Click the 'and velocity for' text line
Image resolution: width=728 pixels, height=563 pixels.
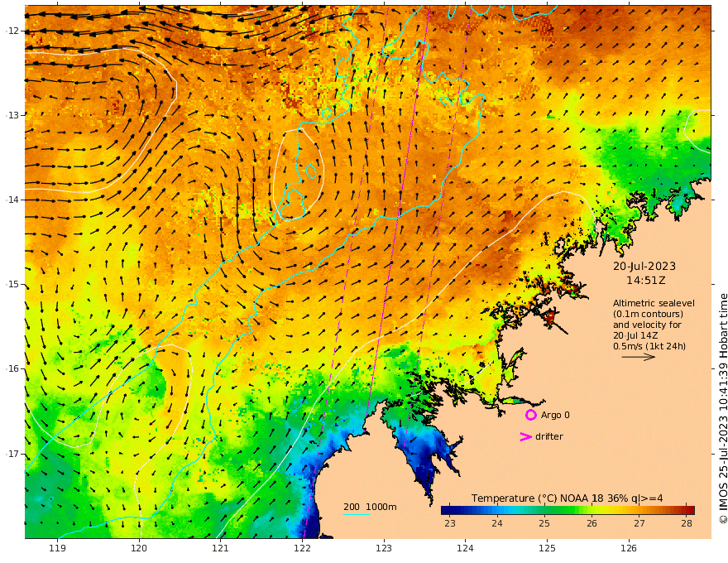647,325
